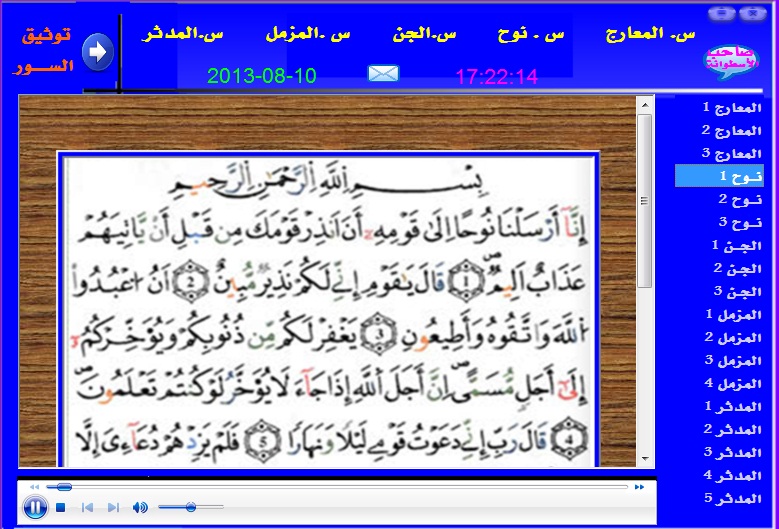Click the توثيق السور button
Viewport: 779px width, 529px height.
[x=43, y=50]
